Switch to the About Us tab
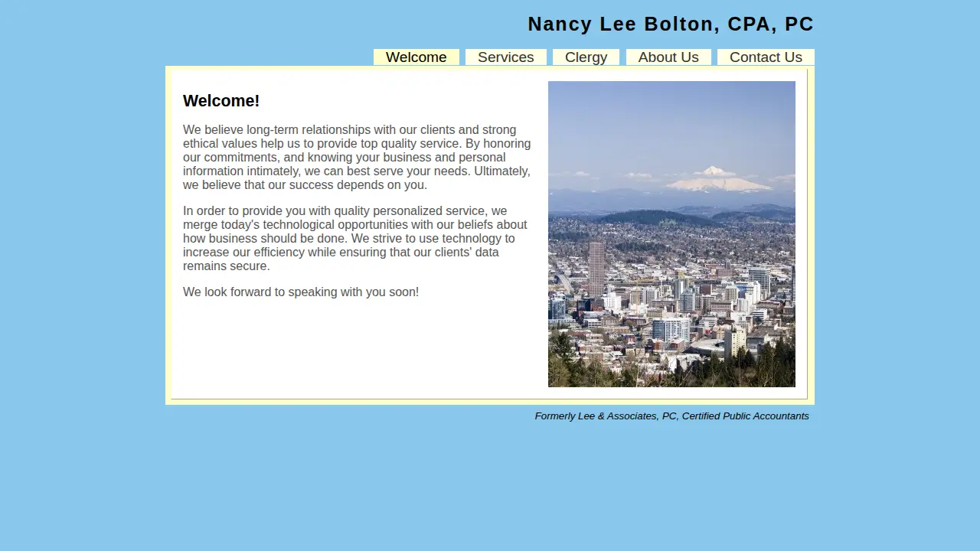Viewport: 980px width, 551px height. 668,57
